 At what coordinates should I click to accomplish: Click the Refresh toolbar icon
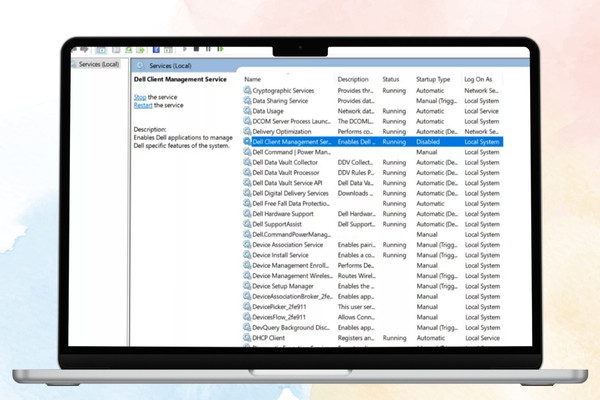tap(129, 50)
